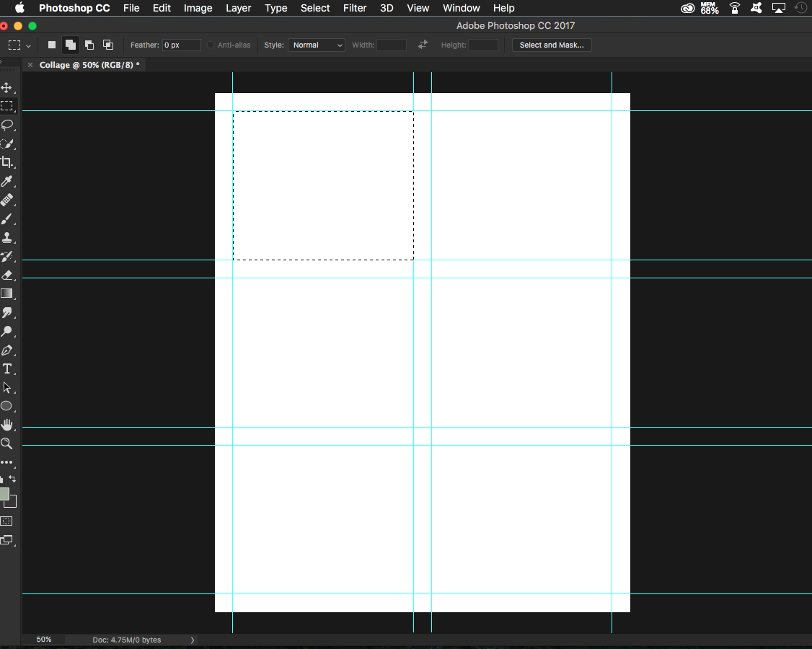Select the Horizontal Type tool
The height and width of the screenshot is (649, 812).
tap(6, 368)
